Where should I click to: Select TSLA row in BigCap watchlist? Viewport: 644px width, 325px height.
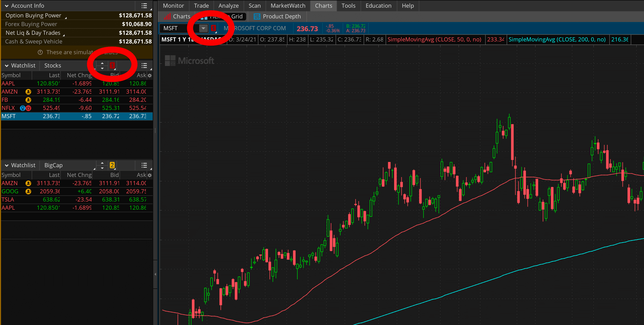(77, 199)
